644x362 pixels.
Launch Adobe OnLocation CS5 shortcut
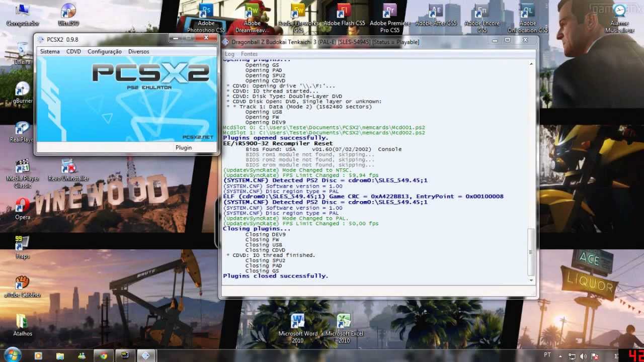(x=528, y=19)
